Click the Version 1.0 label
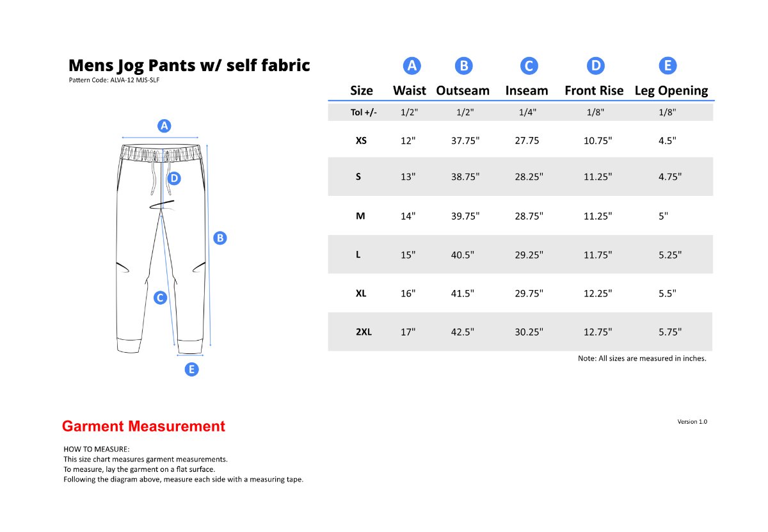Viewport: 768px width, 532px height. point(692,421)
